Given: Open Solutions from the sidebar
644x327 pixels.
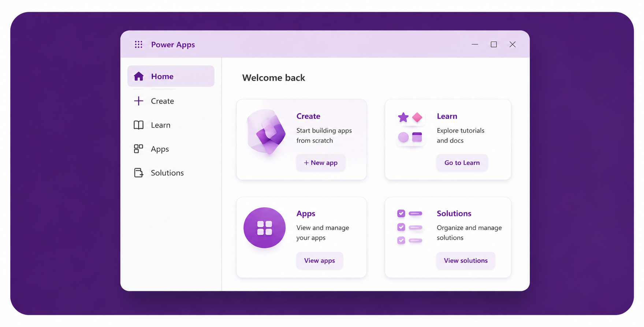Looking at the screenshot, I should point(171,173).
